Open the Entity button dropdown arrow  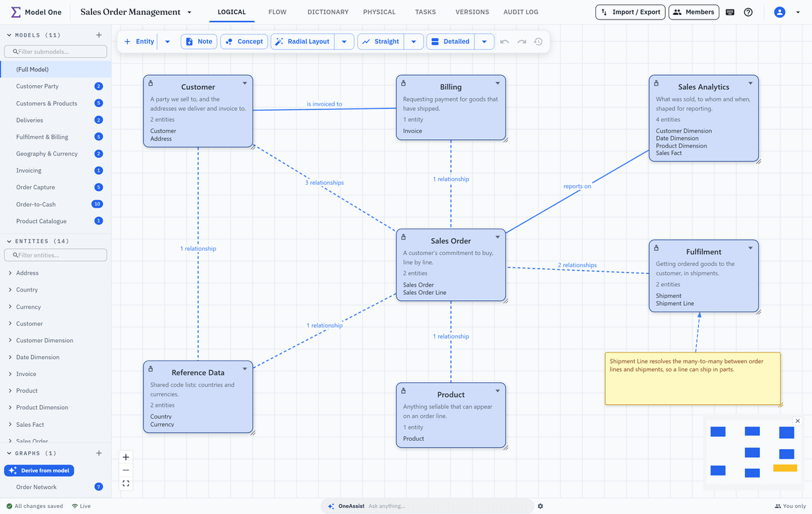tap(168, 41)
